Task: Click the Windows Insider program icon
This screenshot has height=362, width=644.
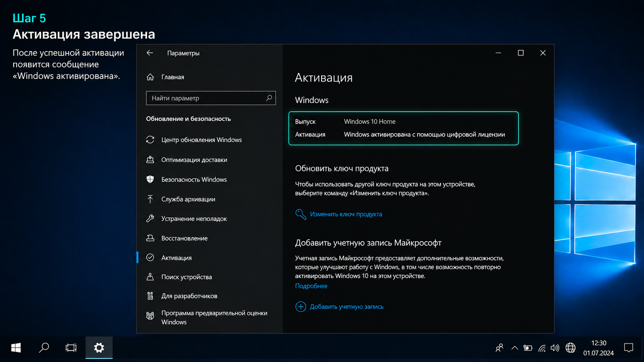Action: point(150,316)
